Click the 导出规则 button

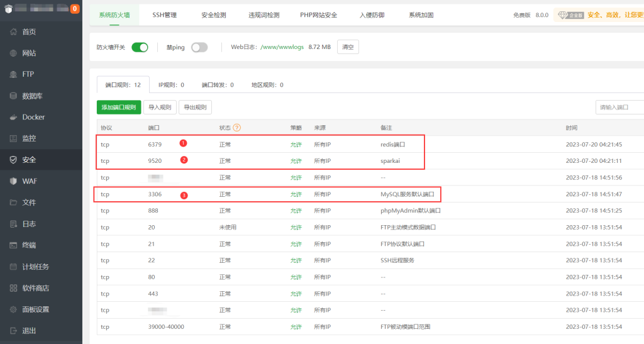195,108
